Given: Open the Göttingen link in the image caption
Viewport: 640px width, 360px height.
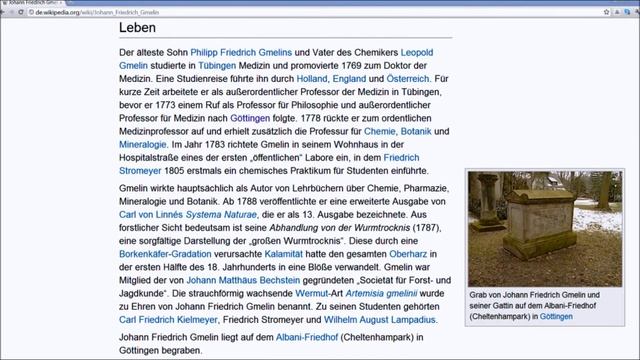Looking at the screenshot, I should coord(556,316).
